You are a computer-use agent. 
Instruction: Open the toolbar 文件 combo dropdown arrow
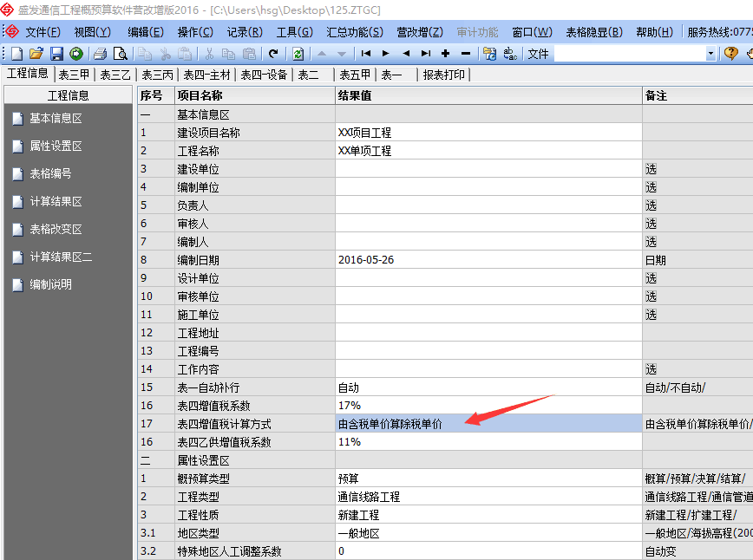(x=710, y=54)
